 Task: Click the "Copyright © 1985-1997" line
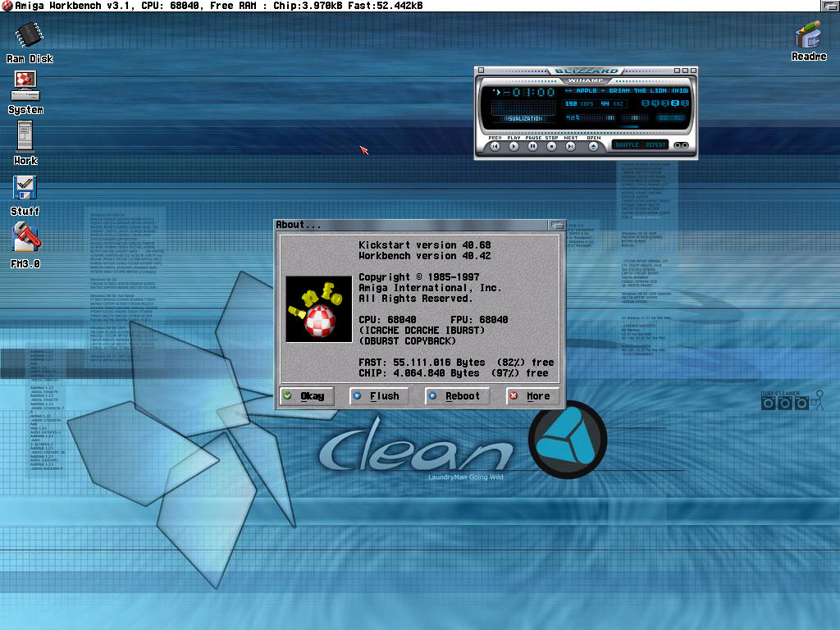419,277
